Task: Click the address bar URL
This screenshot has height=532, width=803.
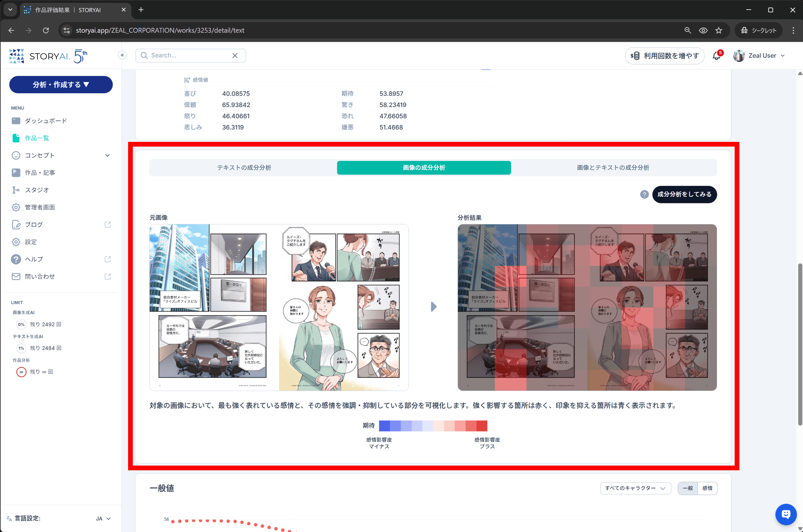Action: point(160,31)
